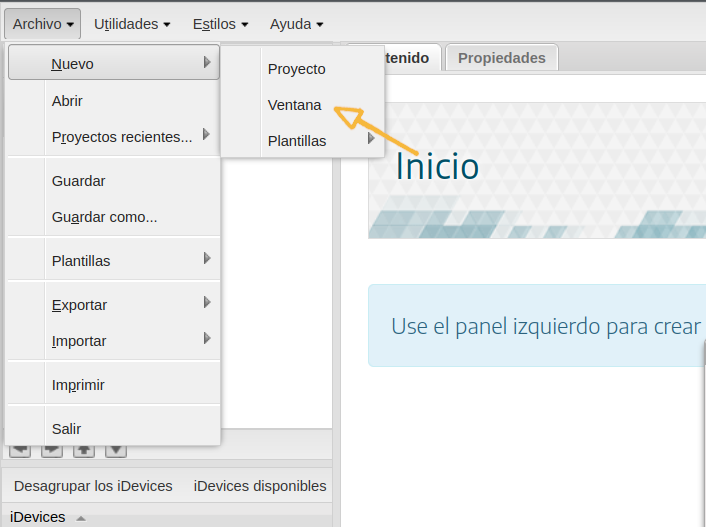Choose Proyecto from the Nuevo submenu
This screenshot has width=706, height=527.
[296, 69]
